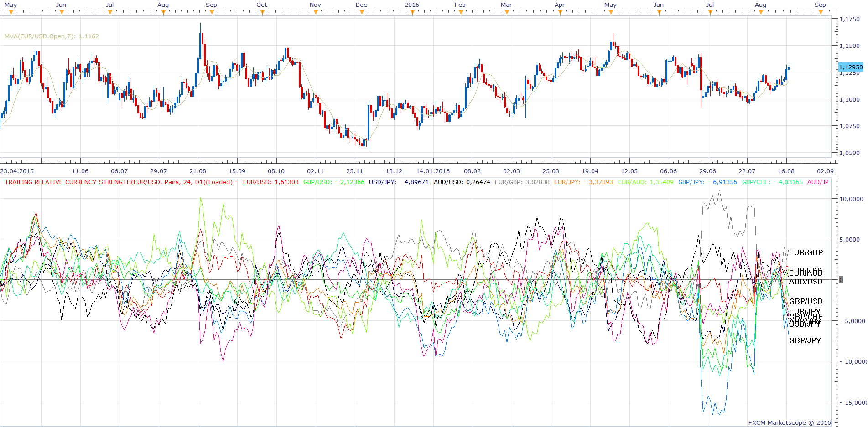
Task: Click the AUD/USD line label at the right of the chart
Action: pos(806,282)
